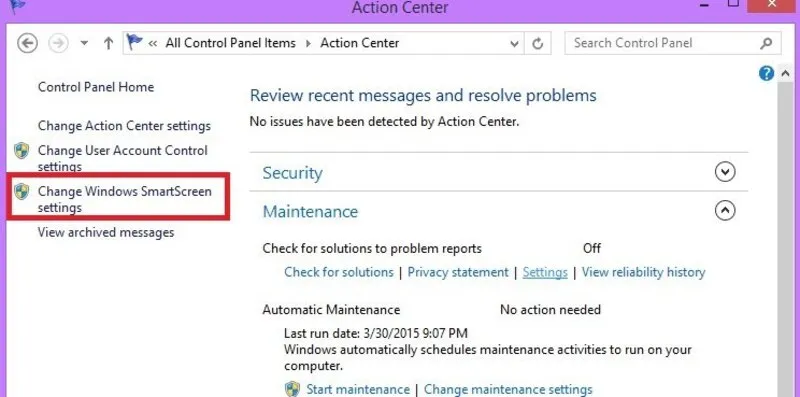Click inside the Search Control Panel box
Viewport: 800px width, 397px height.
(x=663, y=43)
